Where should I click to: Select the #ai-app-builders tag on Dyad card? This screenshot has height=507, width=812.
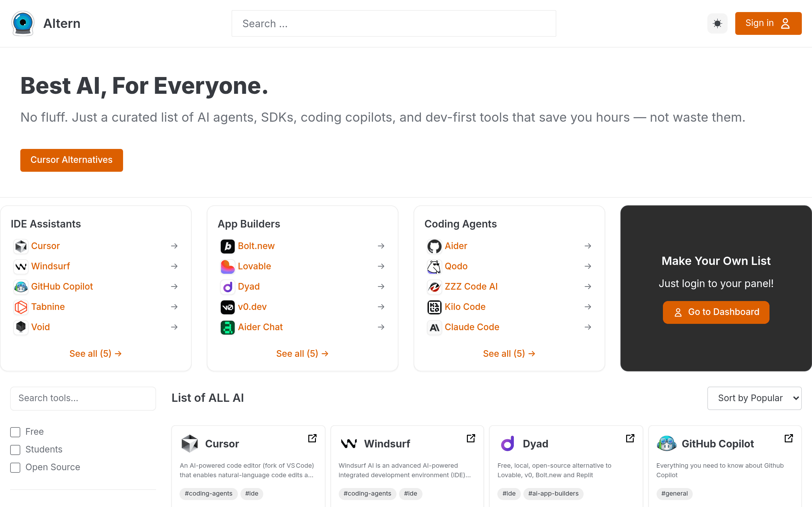[x=553, y=494]
